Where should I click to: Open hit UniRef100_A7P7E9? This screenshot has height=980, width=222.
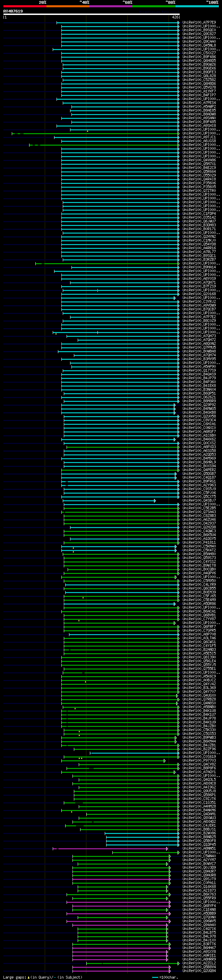[x=199, y=23]
